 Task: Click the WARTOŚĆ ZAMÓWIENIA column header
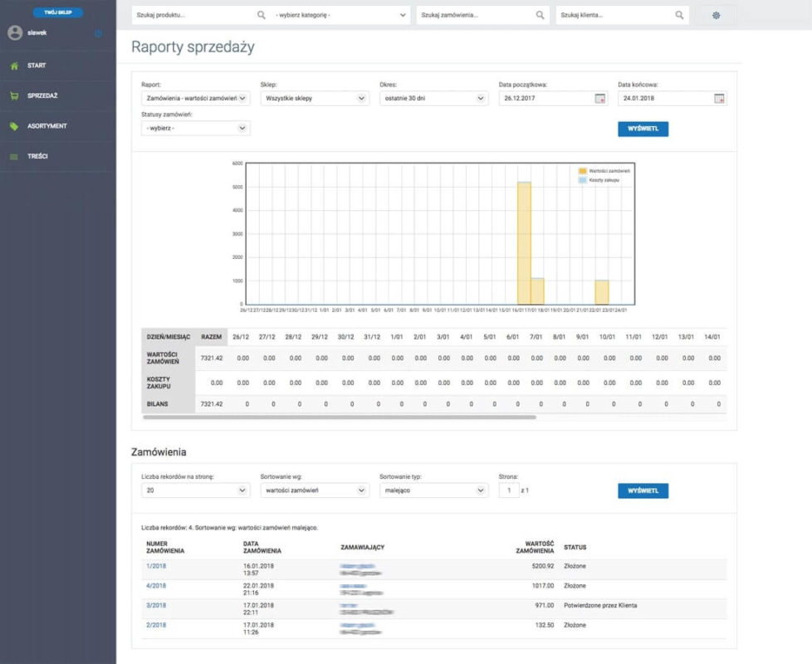coord(535,547)
